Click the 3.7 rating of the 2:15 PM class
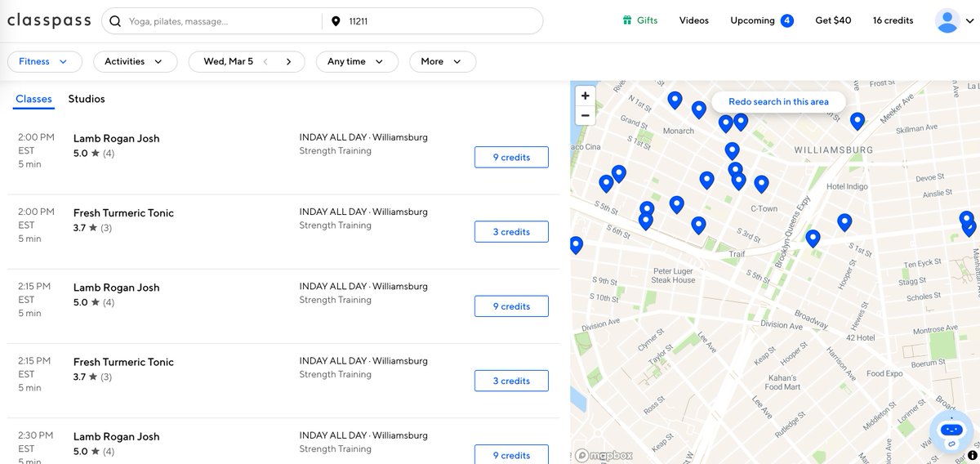This screenshot has width=980, height=464. coord(92,377)
